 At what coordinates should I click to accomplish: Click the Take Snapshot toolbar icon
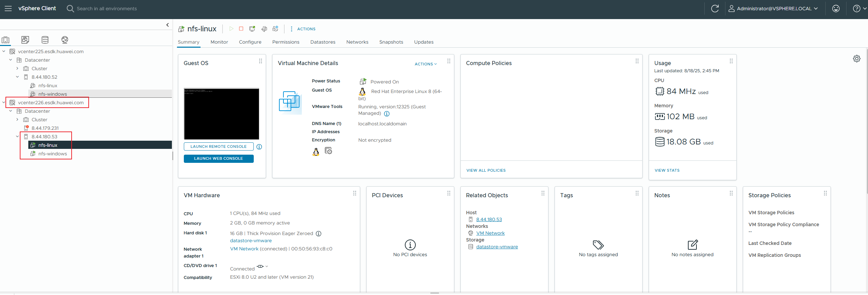(x=276, y=29)
